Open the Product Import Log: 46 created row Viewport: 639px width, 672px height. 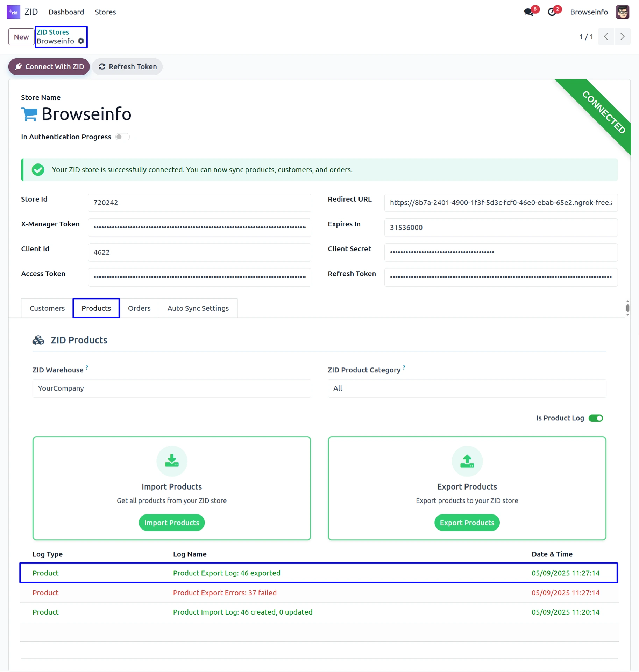coord(319,612)
